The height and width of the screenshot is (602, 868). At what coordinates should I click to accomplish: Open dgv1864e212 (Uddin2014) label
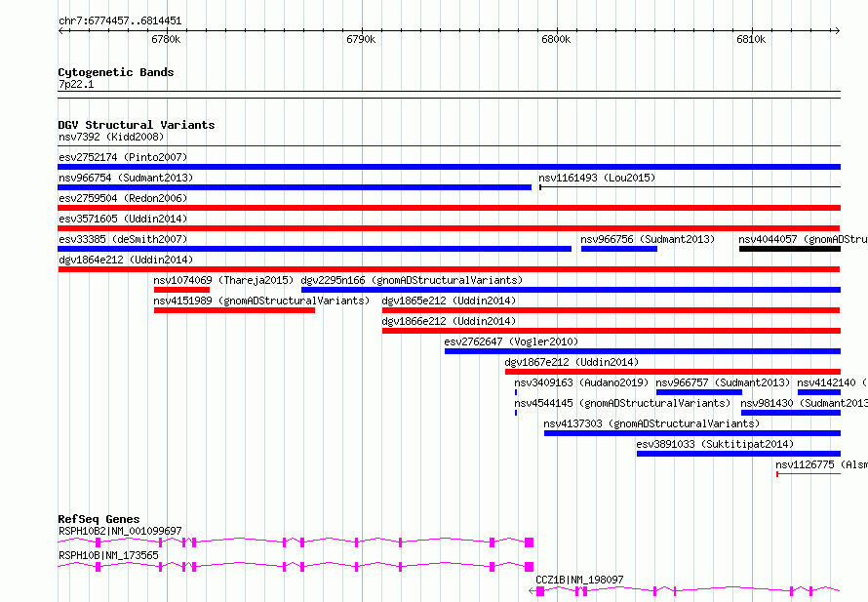(126, 260)
